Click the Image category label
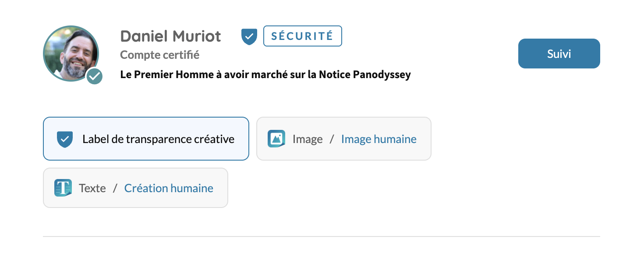 [x=308, y=139]
